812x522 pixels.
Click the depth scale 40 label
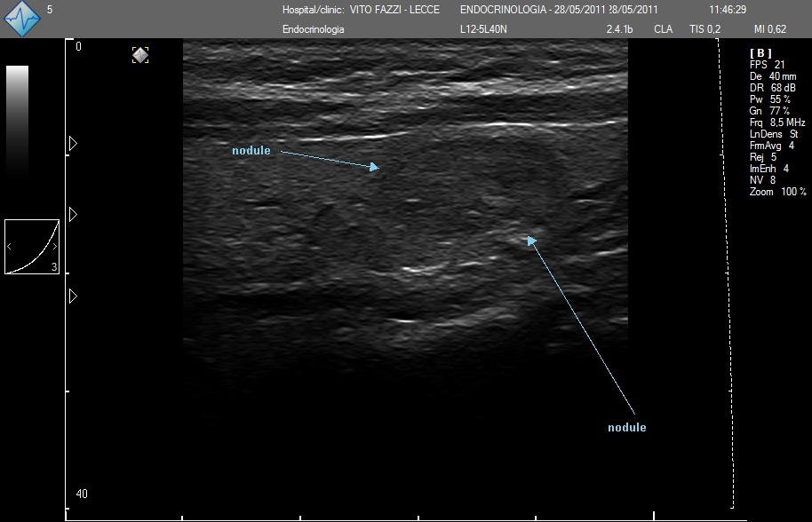(x=82, y=494)
